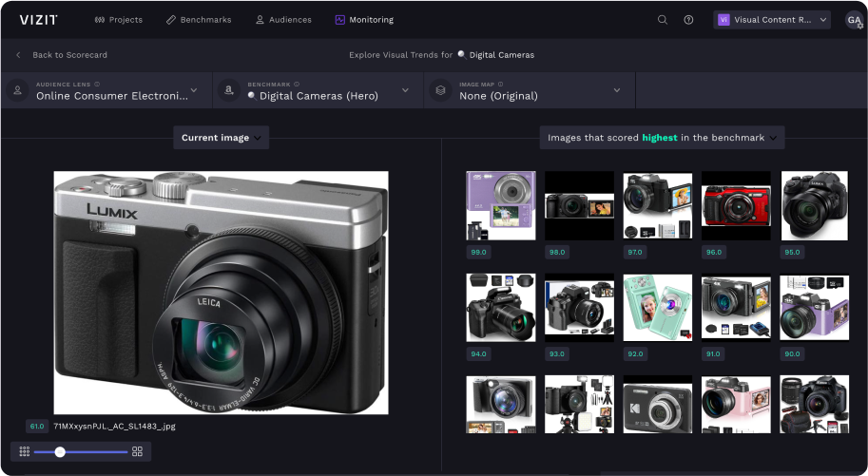
Task: Click the search magnifier icon
Action: [663, 19]
